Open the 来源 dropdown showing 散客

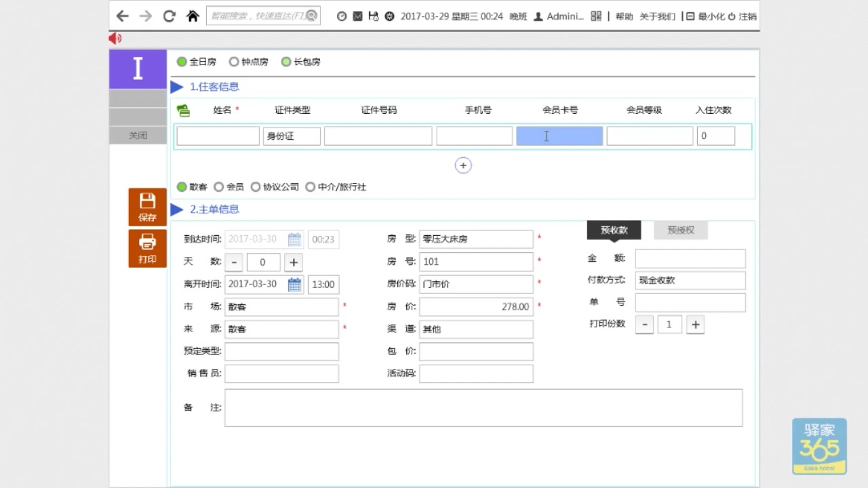point(281,329)
